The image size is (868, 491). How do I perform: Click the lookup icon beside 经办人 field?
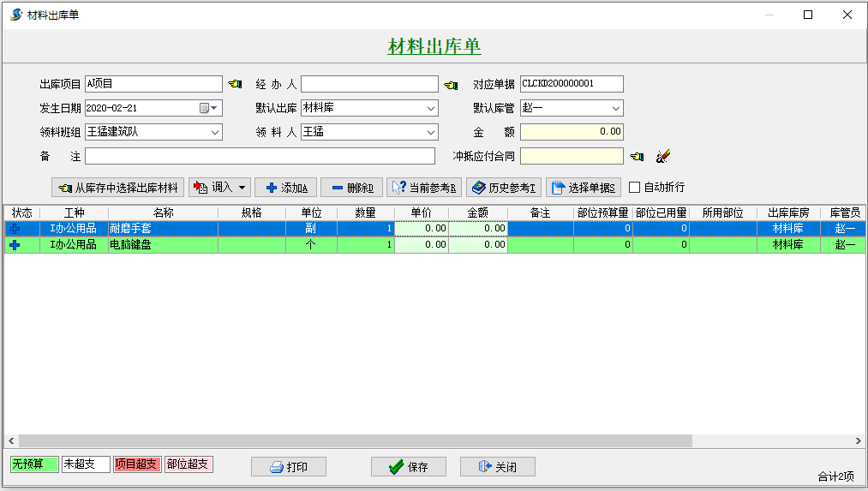click(x=451, y=84)
